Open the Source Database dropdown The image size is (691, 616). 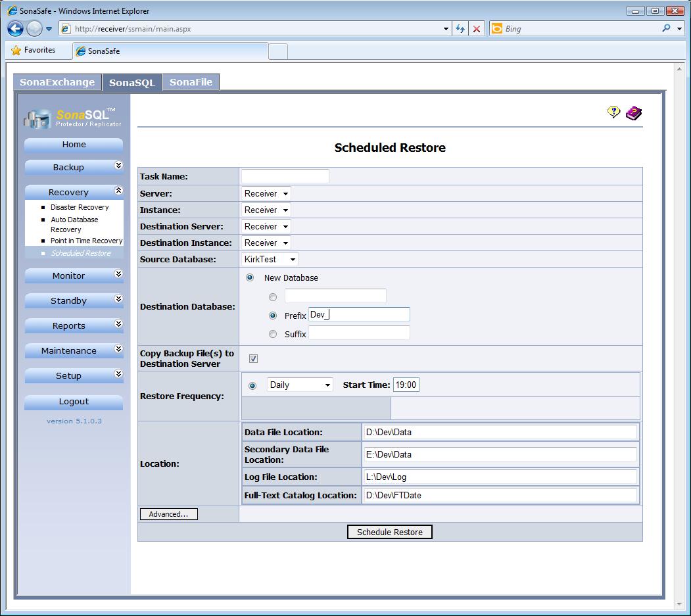tap(270, 259)
